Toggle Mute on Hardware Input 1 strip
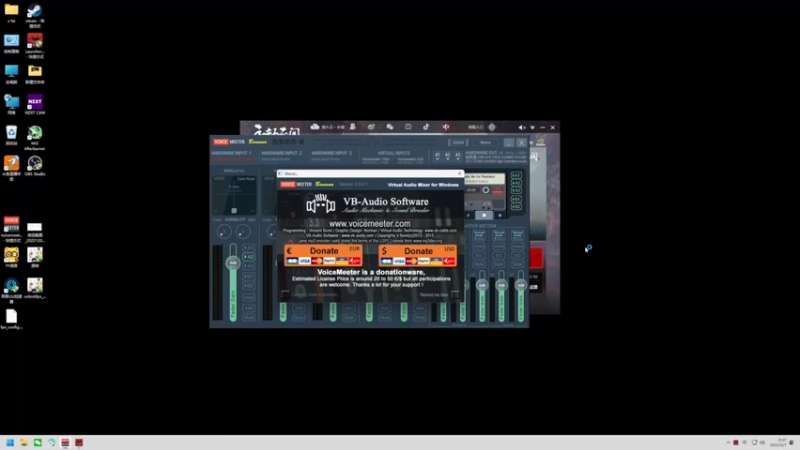The width and height of the screenshot is (800, 450). pyautogui.click(x=249, y=317)
